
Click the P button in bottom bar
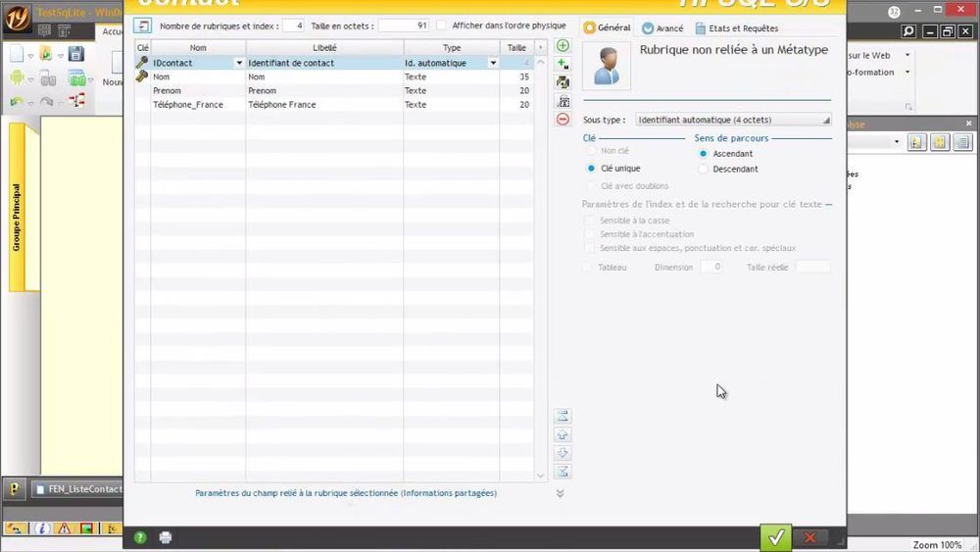[14, 488]
